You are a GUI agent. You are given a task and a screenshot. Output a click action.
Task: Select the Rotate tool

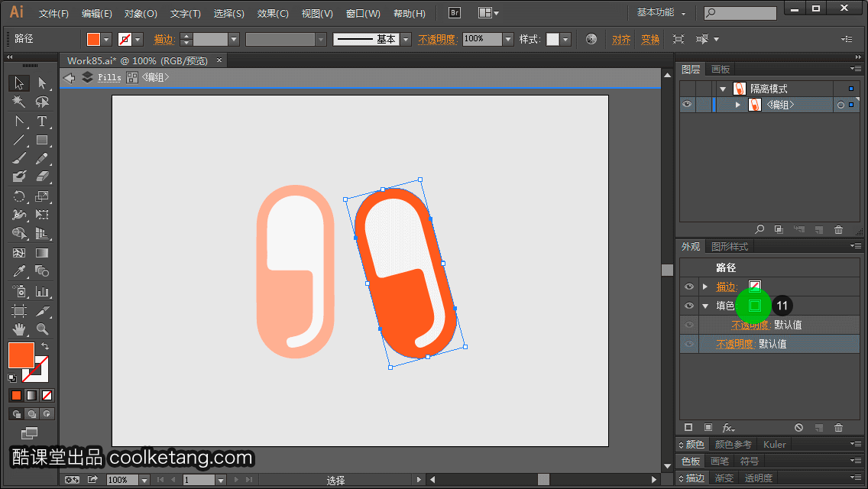(19, 196)
